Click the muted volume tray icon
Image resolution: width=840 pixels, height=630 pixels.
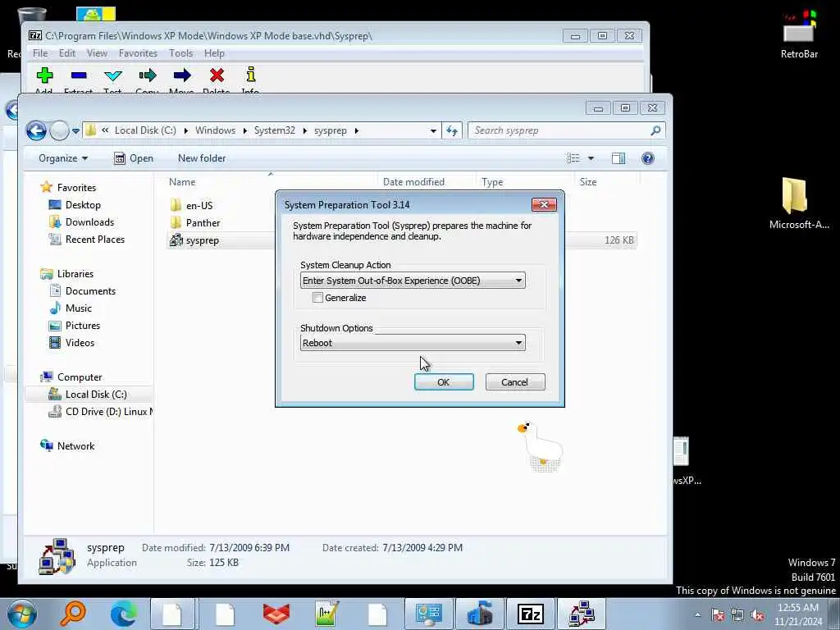point(757,615)
